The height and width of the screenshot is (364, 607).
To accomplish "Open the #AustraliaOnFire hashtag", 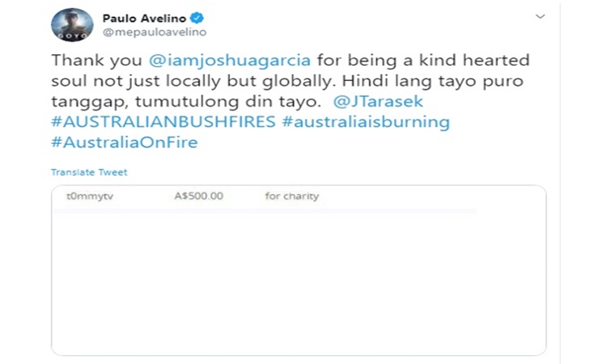I will tap(124, 142).
